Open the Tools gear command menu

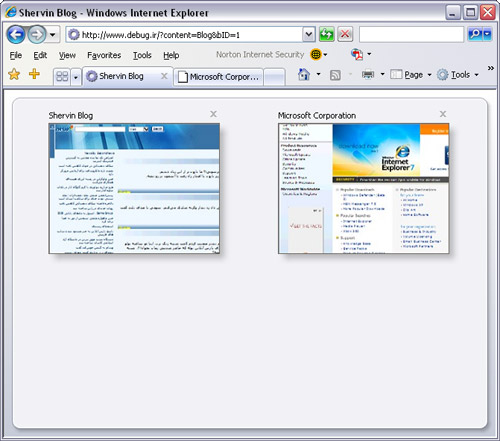(458, 75)
